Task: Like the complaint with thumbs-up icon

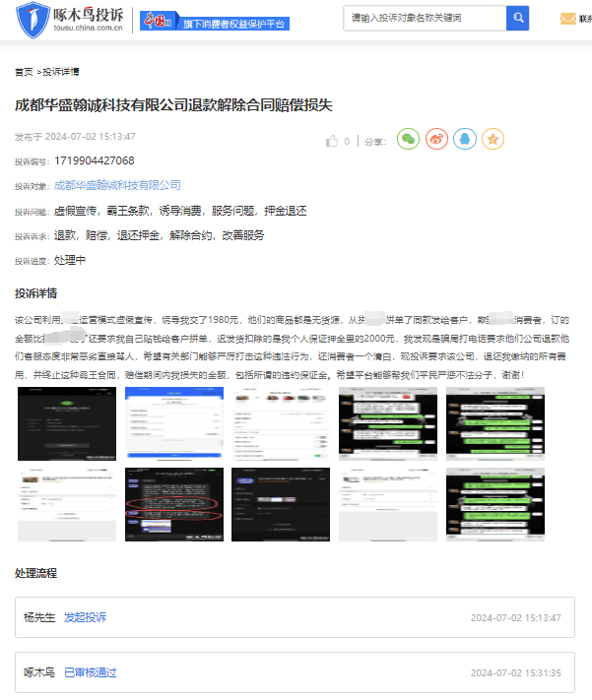Action: pyautogui.click(x=332, y=141)
